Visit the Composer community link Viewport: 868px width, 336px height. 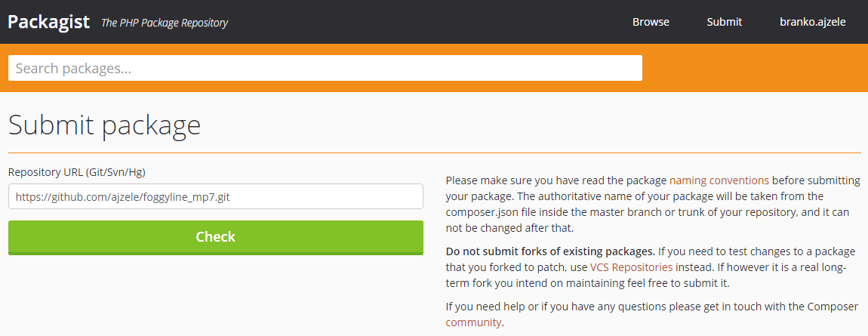(x=473, y=322)
